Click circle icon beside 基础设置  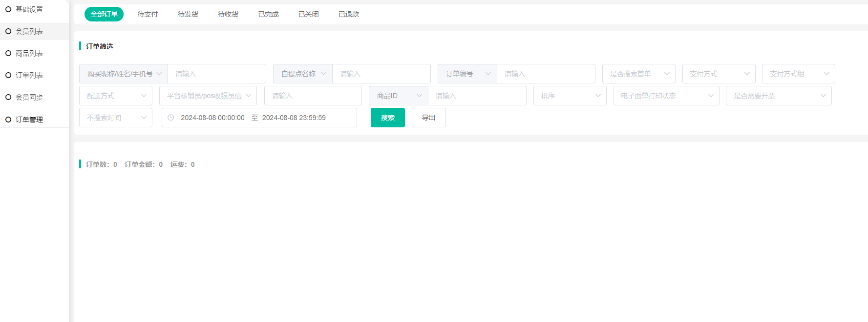pos(8,9)
